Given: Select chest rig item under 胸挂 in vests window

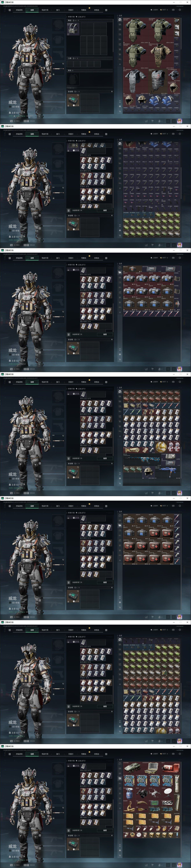Looking at the screenshot, I should click(73, 29).
